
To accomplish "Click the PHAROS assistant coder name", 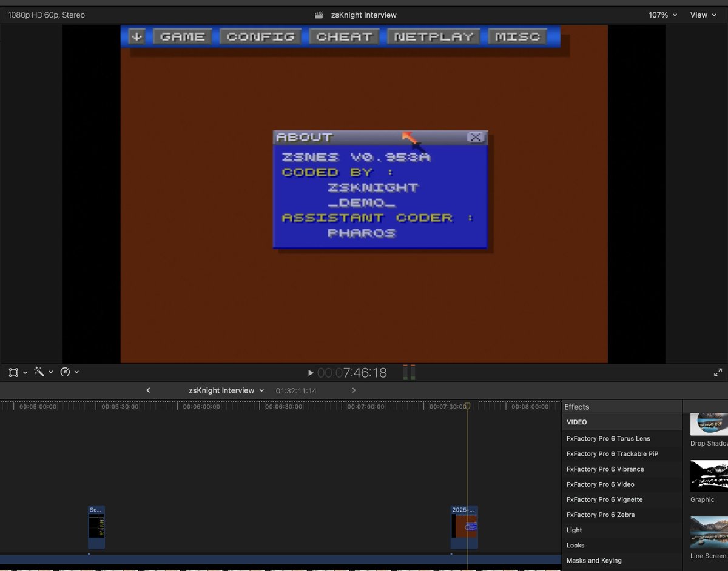I will coord(362,233).
